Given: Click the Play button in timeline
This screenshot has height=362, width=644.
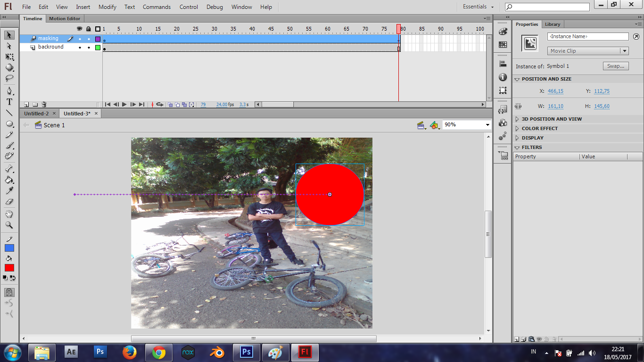Looking at the screenshot, I should point(124,105).
